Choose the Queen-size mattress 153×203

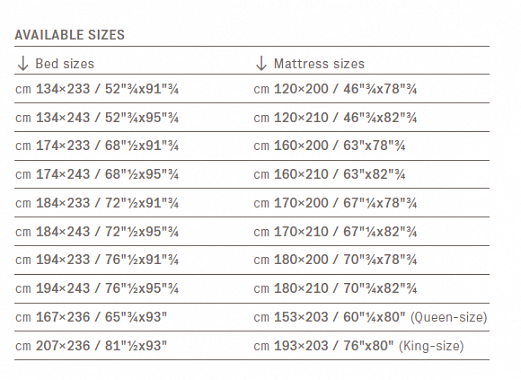370,317
